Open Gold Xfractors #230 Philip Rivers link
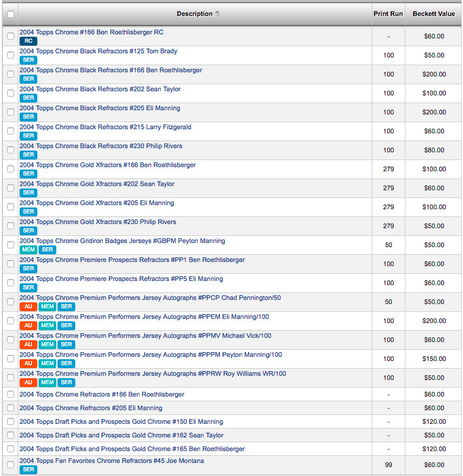463x476 pixels. click(x=98, y=222)
